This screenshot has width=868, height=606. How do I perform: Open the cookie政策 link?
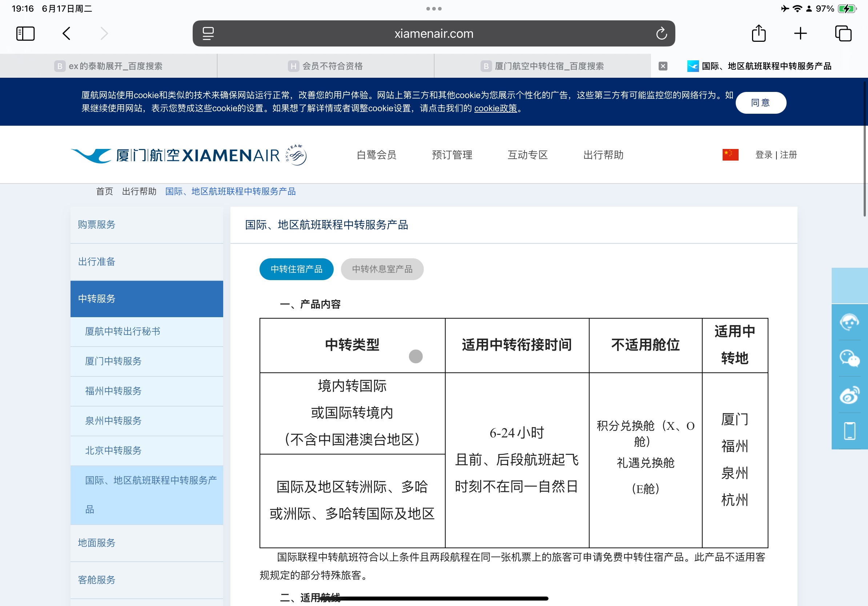(x=495, y=108)
